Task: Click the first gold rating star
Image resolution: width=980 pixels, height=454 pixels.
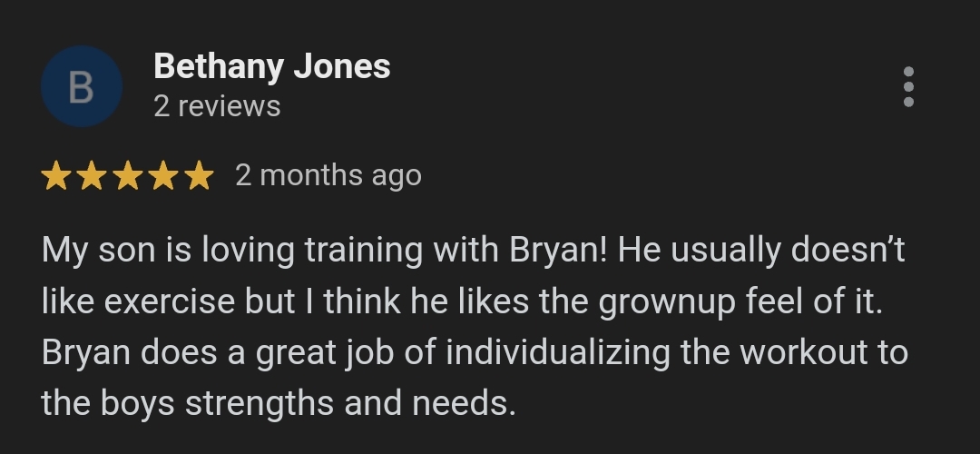Action: point(56,175)
